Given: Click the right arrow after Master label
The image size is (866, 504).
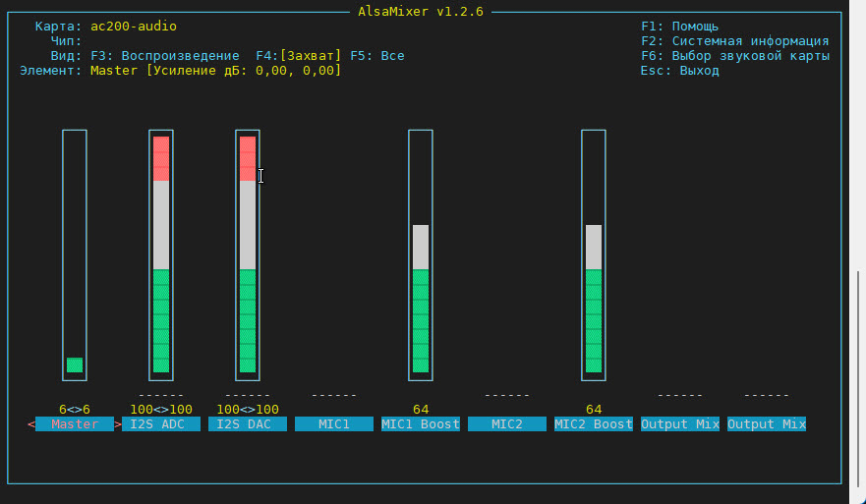Looking at the screenshot, I should point(118,424).
